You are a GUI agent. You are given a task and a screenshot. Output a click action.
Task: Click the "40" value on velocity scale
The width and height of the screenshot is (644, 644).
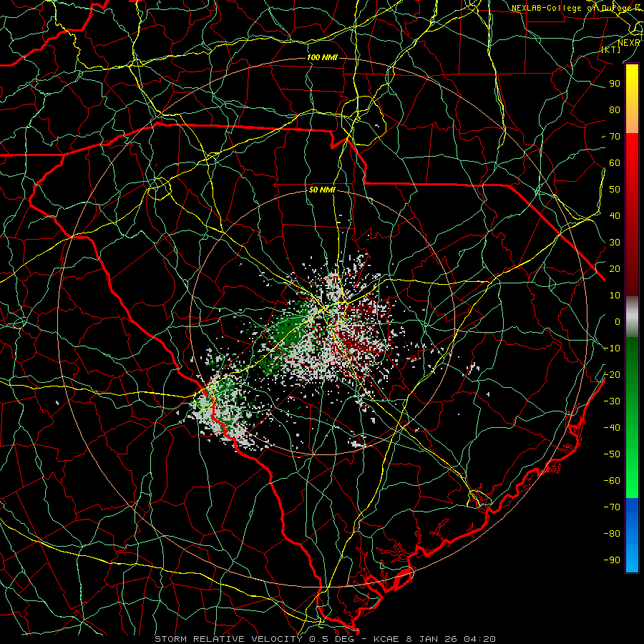(615, 216)
